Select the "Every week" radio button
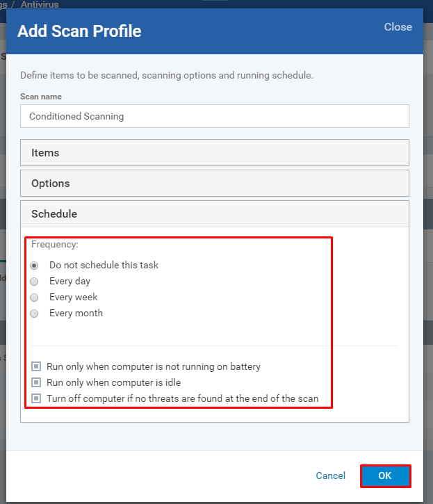Image resolution: width=433 pixels, height=504 pixels. tap(34, 298)
